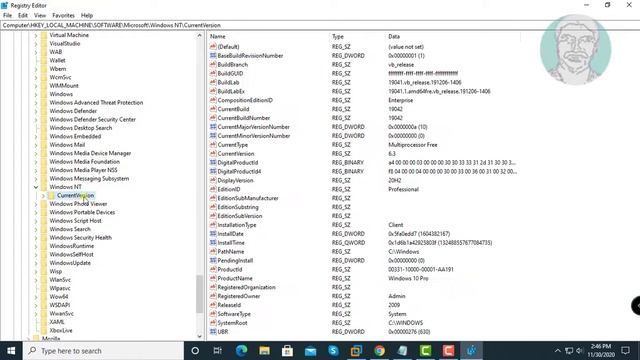Click the UBR DWORD value icon
The height and width of the screenshot is (360, 640).
coord(213,332)
